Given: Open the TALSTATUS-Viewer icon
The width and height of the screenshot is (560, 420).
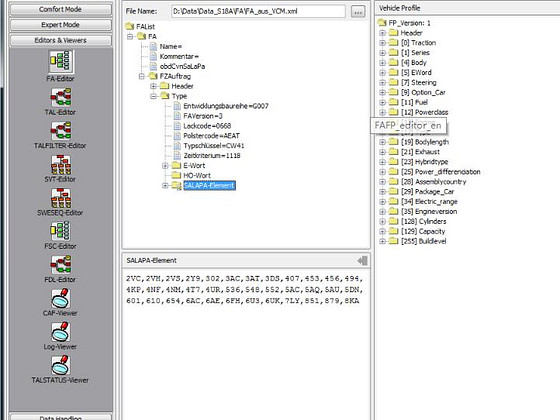Looking at the screenshot, I should pos(61,365).
